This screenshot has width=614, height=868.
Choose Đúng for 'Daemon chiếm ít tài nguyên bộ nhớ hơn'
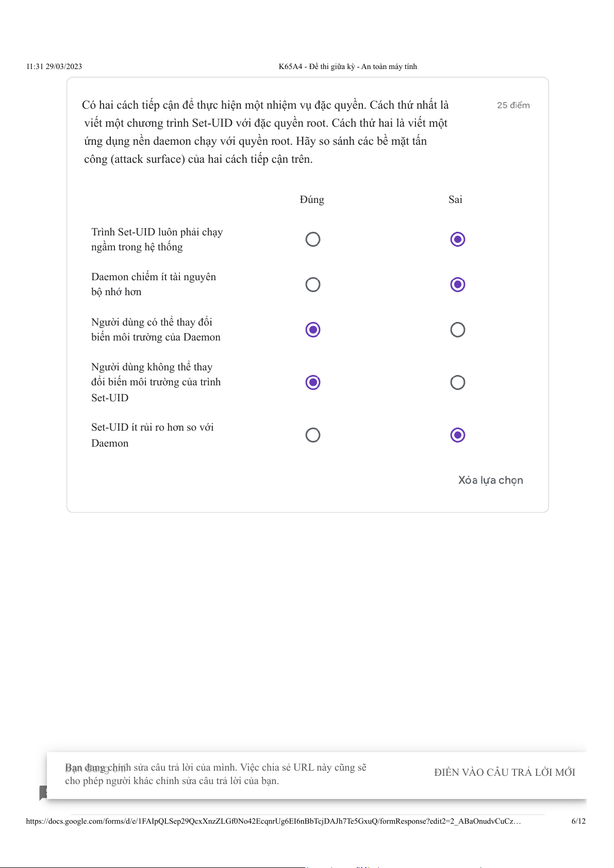tap(313, 284)
